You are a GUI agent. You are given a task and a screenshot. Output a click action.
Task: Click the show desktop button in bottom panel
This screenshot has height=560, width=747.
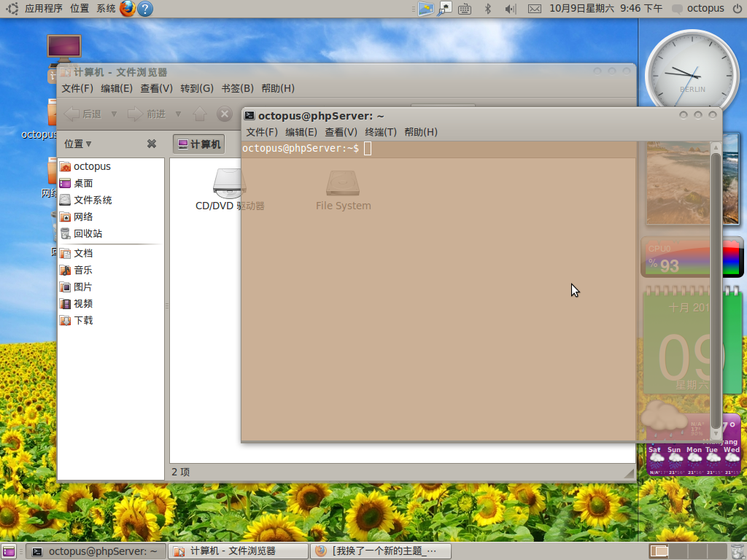click(9, 551)
